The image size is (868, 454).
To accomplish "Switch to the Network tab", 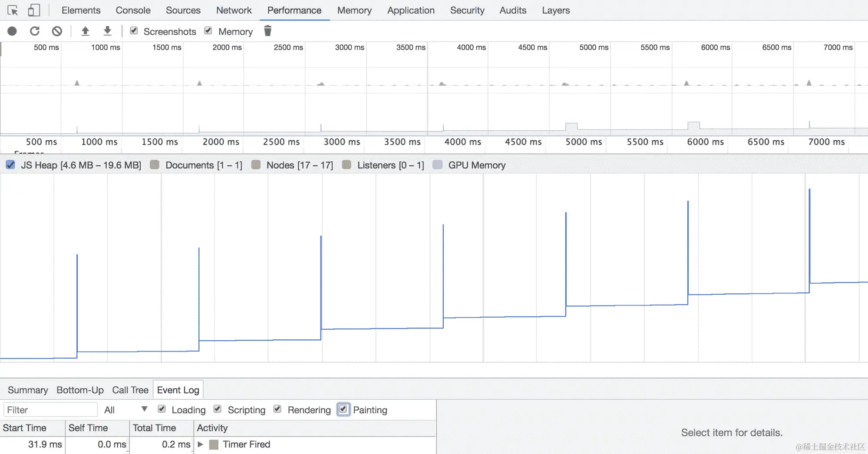I will tap(234, 10).
